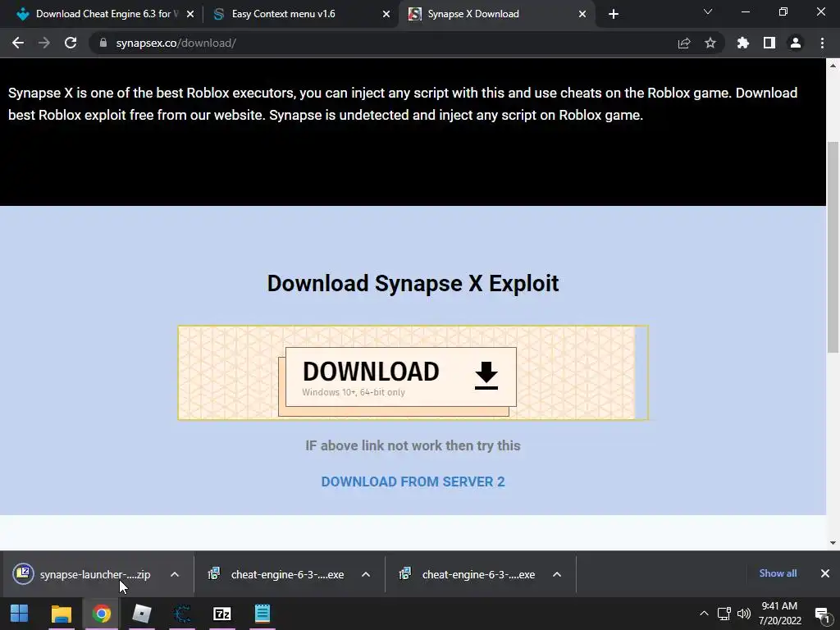840x630 pixels.
Task: Open the tab search dropdown
Action: point(708,11)
